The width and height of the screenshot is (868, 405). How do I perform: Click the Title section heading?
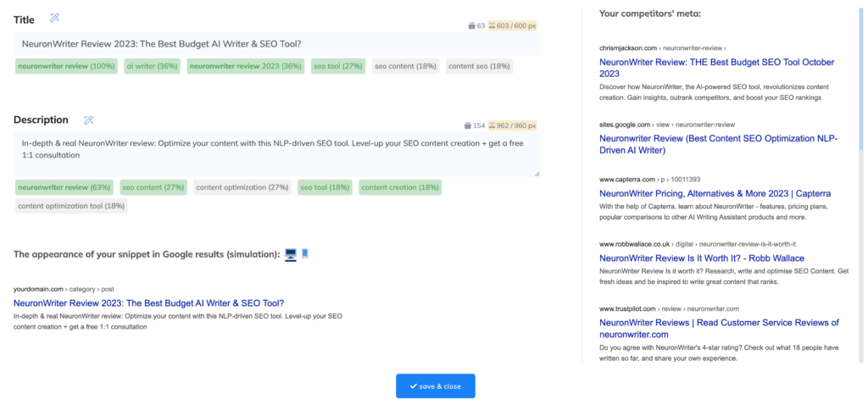tap(24, 20)
